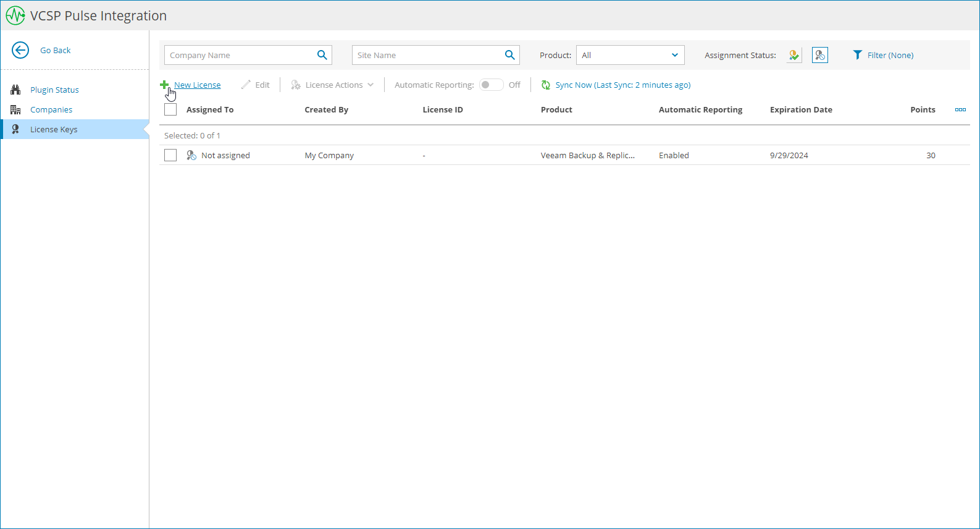
Task: Filter by not assigned status icon
Action: pyautogui.click(x=819, y=55)
